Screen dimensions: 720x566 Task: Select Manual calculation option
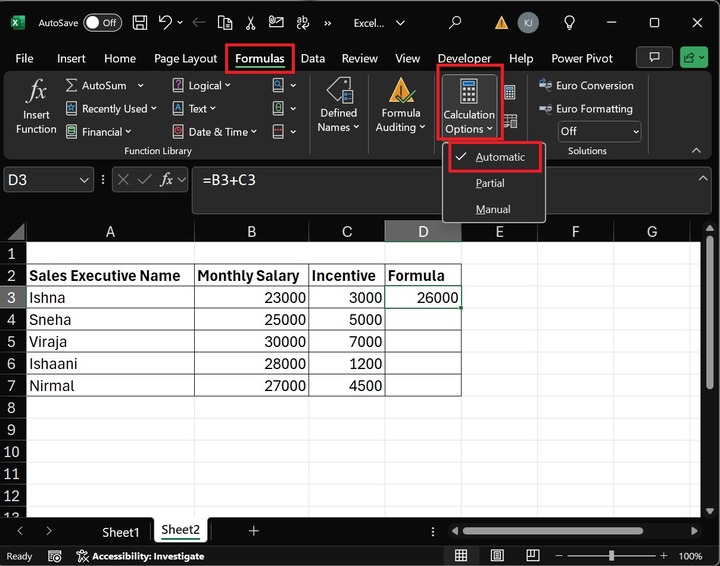coord(493,209)
